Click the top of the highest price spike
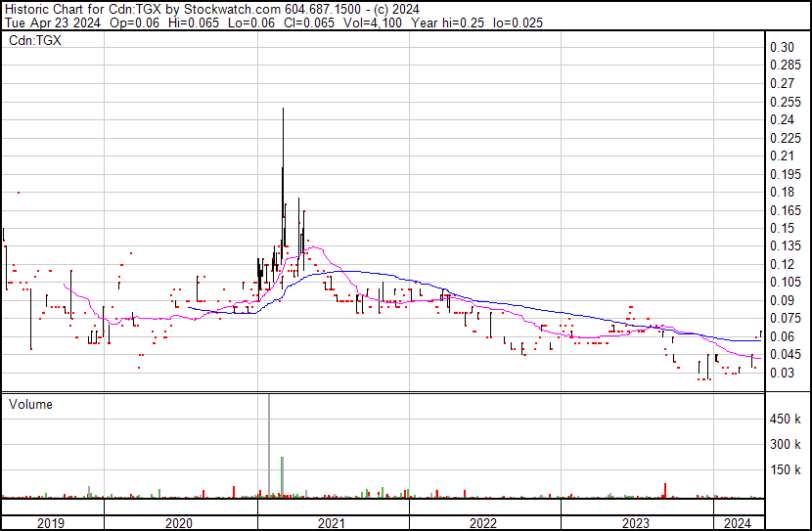 pos(283,110)
